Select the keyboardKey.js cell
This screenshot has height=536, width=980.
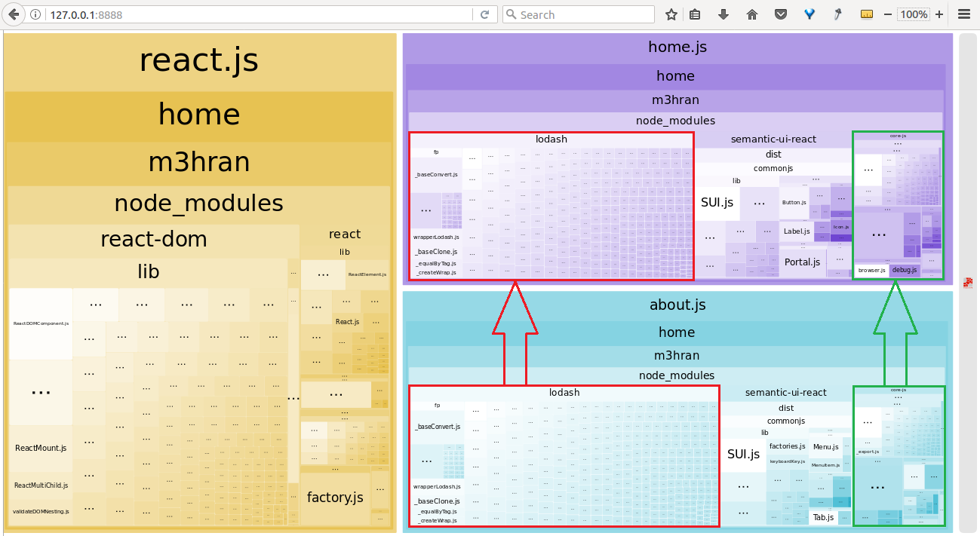[x=788, y=461]
